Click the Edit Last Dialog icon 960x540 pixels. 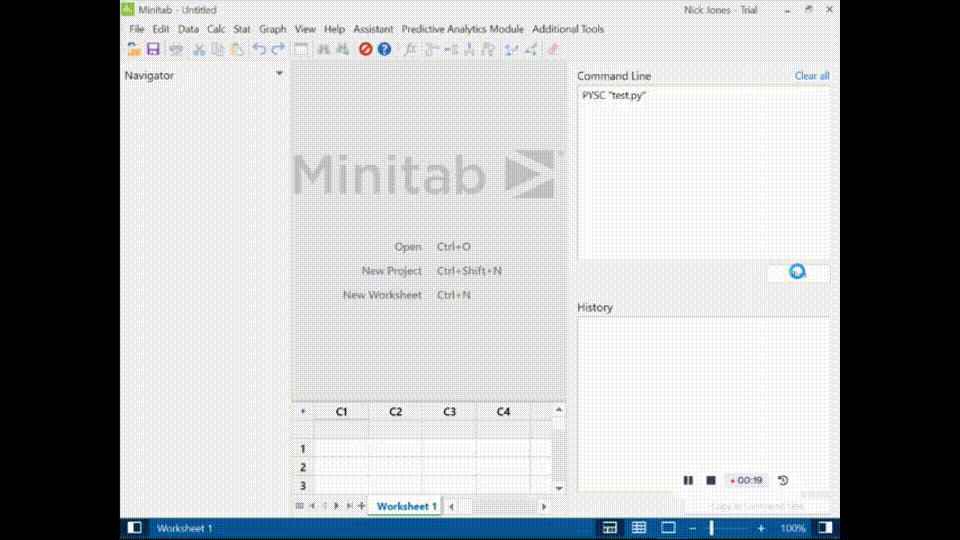point(301,49)
